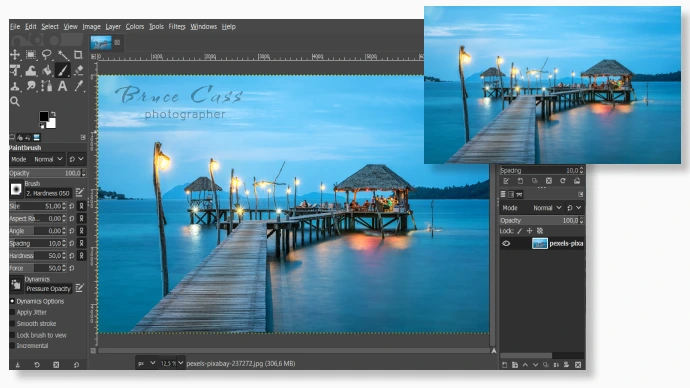Open the Edit menu

point(31,26)
